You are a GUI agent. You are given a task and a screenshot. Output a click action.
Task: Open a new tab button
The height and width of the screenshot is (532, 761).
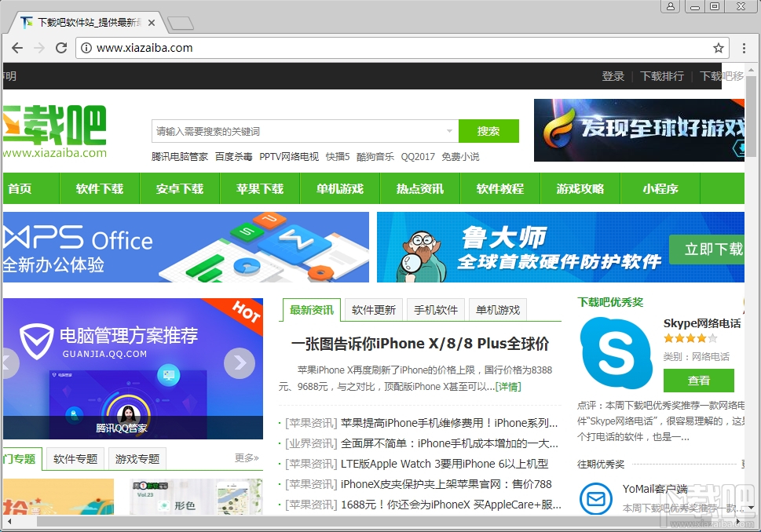click(x=180, y=23)
